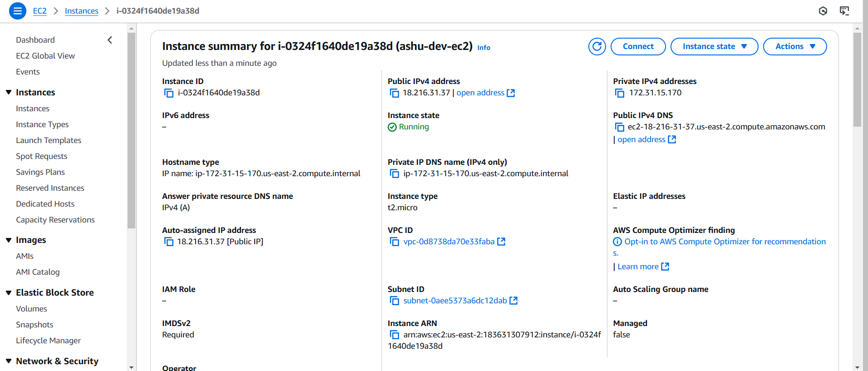868x371 pixels.
Task: Click the main page vertical scrollbar
Action: coord(857,80)
